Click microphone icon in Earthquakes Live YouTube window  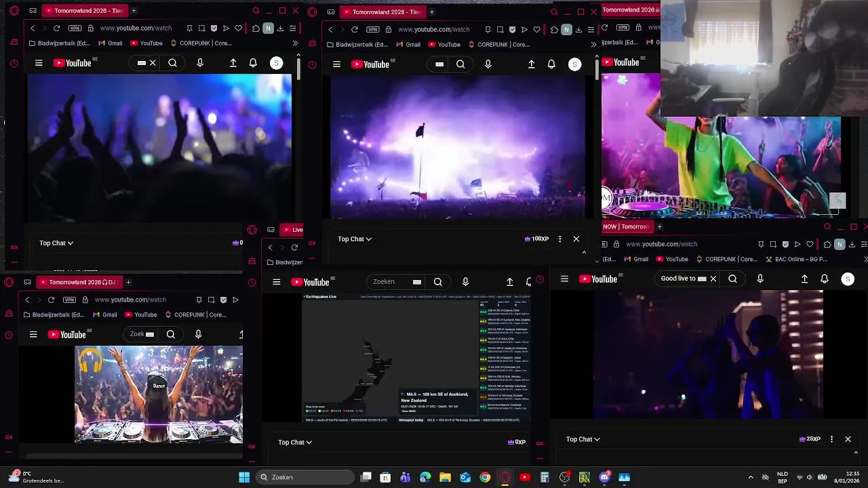click(465, 282)
